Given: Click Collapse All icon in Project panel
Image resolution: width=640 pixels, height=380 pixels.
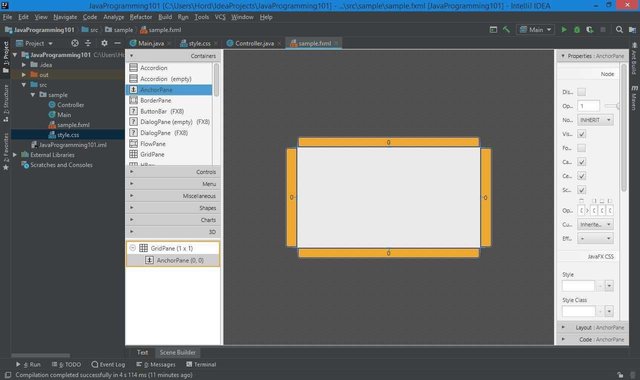Looking at the screenshot, I should pyautogui.click(x=88, y=43).
